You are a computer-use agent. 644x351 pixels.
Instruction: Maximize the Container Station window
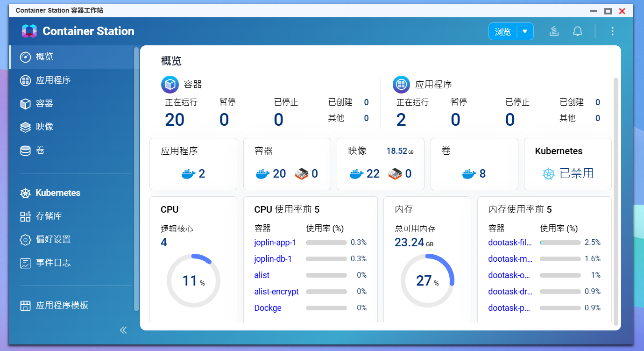(608, 11)
